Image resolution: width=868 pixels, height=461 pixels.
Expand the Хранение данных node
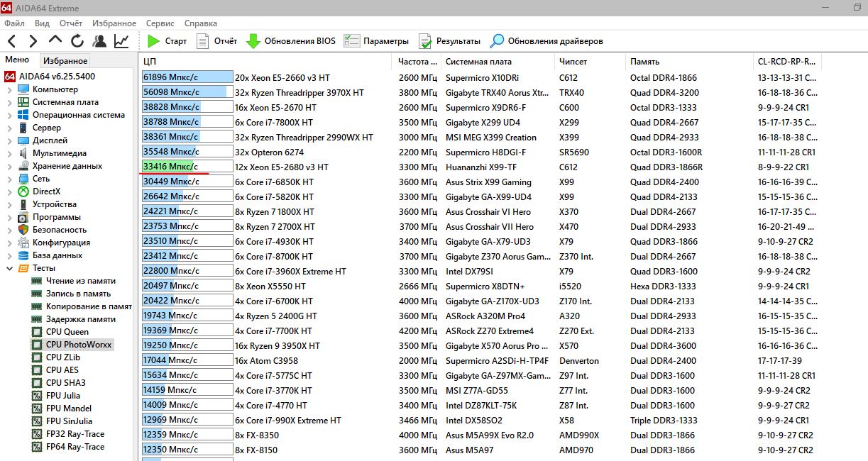(x=9, y=166)
